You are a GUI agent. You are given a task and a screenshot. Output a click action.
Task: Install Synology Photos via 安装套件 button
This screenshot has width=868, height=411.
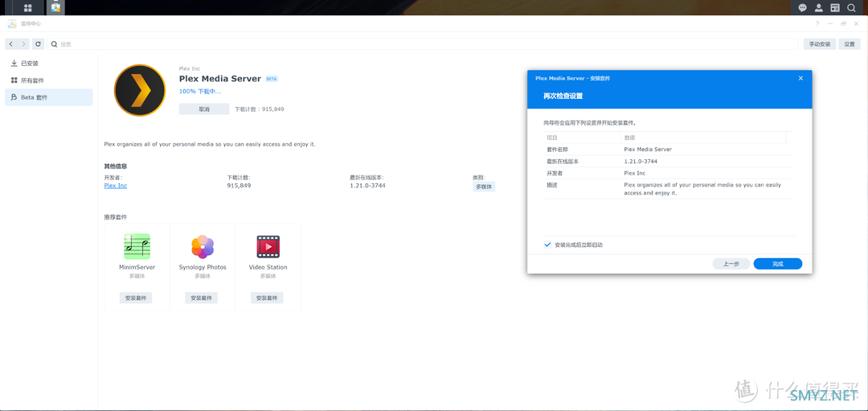pyautogui.click(x=202, y=298)
